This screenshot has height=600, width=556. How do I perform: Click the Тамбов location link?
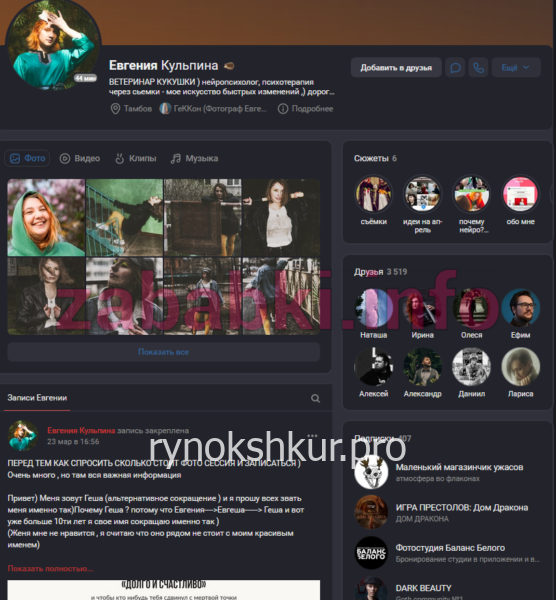[x=132, y=109]
